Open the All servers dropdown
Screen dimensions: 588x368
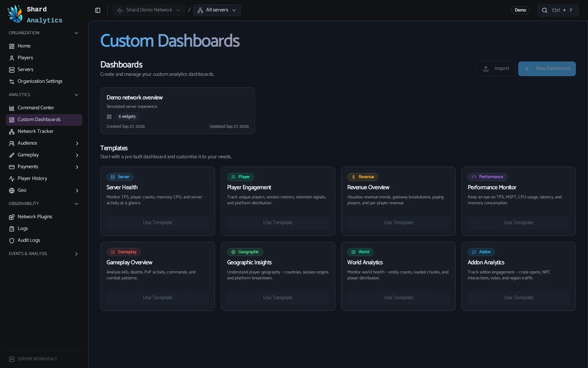[217, 10]
